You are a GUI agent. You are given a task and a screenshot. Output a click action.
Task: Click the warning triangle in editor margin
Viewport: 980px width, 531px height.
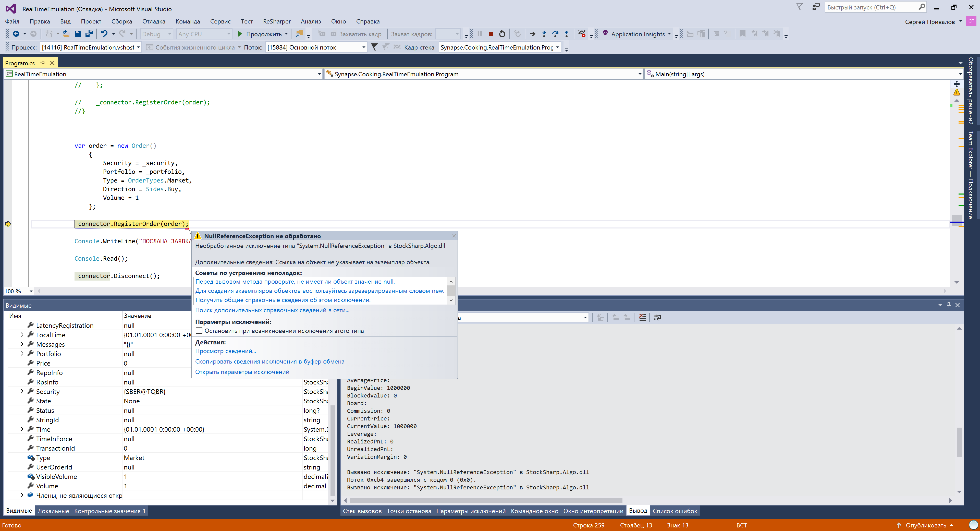(957, 92)
